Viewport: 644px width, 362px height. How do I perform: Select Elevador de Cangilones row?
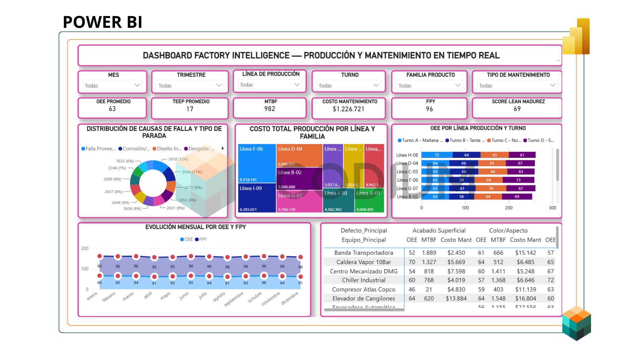click(x=439, y=298)
